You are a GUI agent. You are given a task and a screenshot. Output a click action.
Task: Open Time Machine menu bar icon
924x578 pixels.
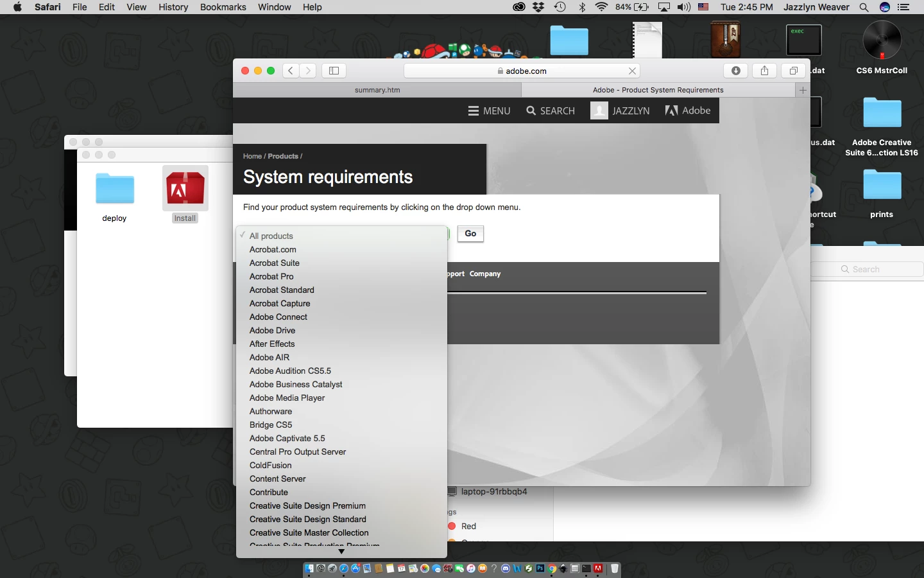560,7
